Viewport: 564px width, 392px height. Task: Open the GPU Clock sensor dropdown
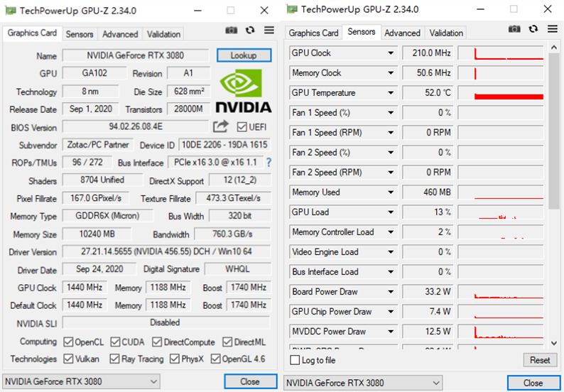(x=390, y=53)
